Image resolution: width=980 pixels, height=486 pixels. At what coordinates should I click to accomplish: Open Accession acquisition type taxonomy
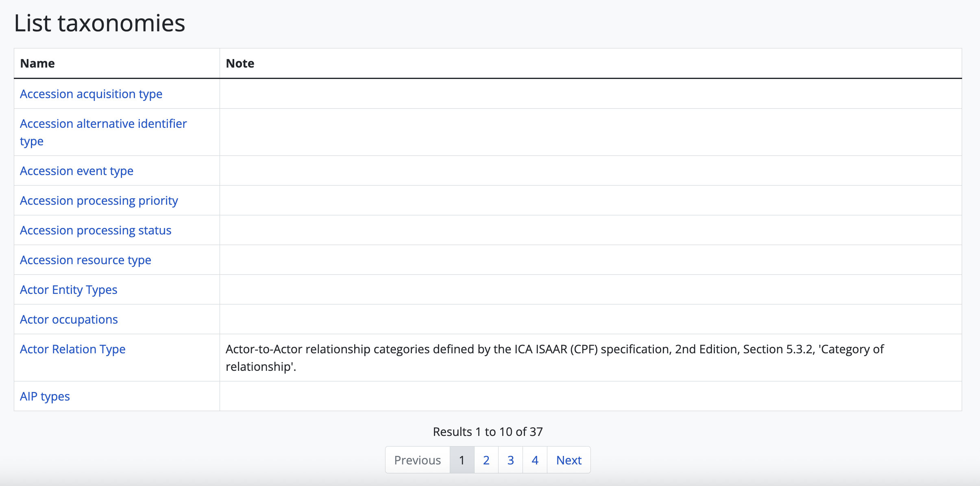[91, 94]
